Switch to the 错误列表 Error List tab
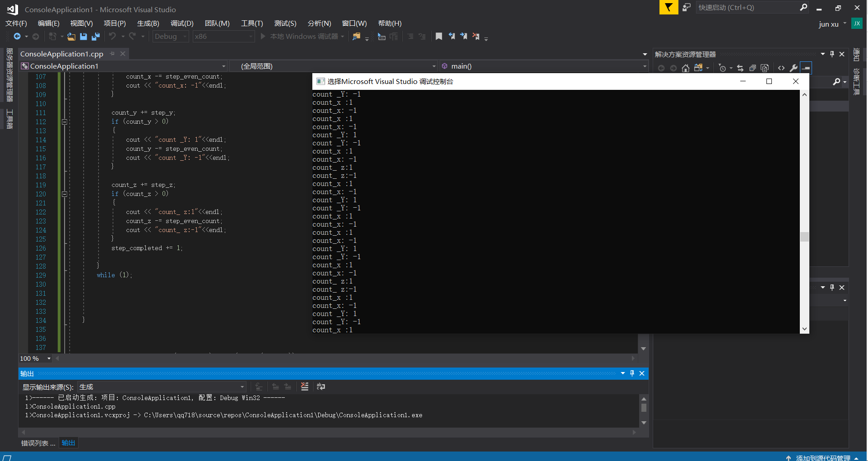 pyautogui.click(x=38, y=443)
